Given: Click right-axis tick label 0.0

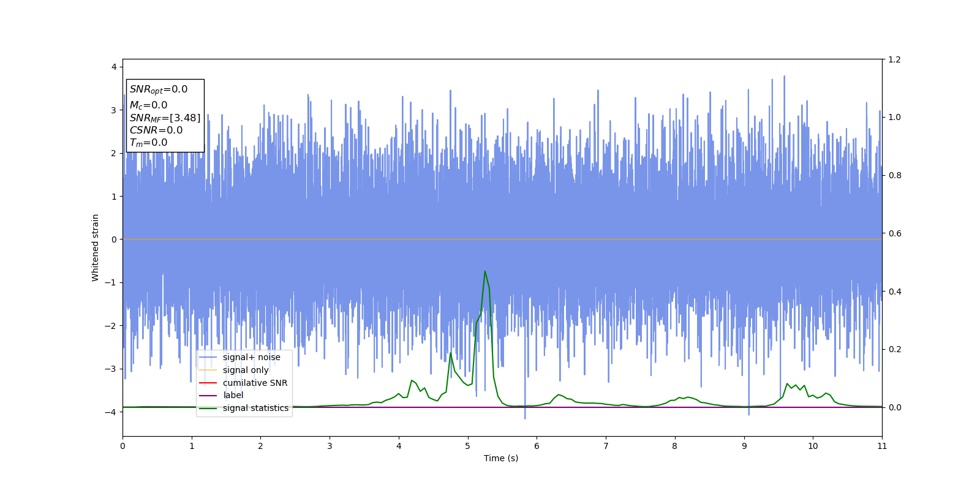Looking at the screenshot, I should [894, 407].
